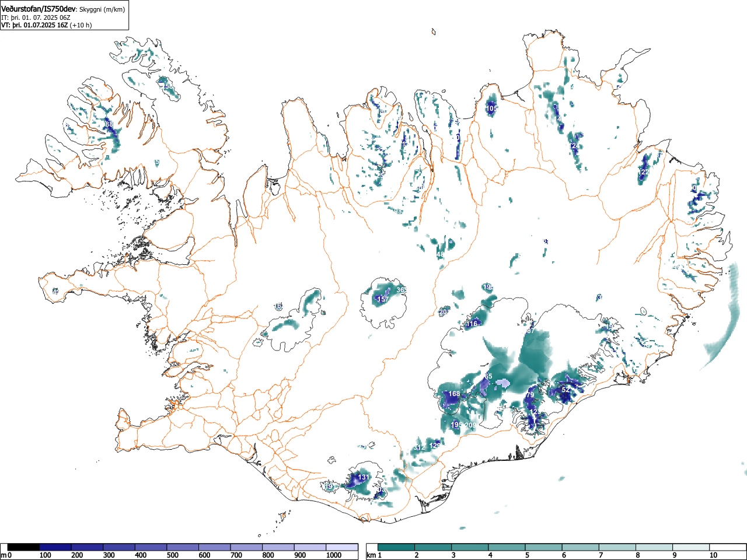
Task: Select the 3–4 km teal legend segment
Action: pyautogui.click(x=470, y=547)
